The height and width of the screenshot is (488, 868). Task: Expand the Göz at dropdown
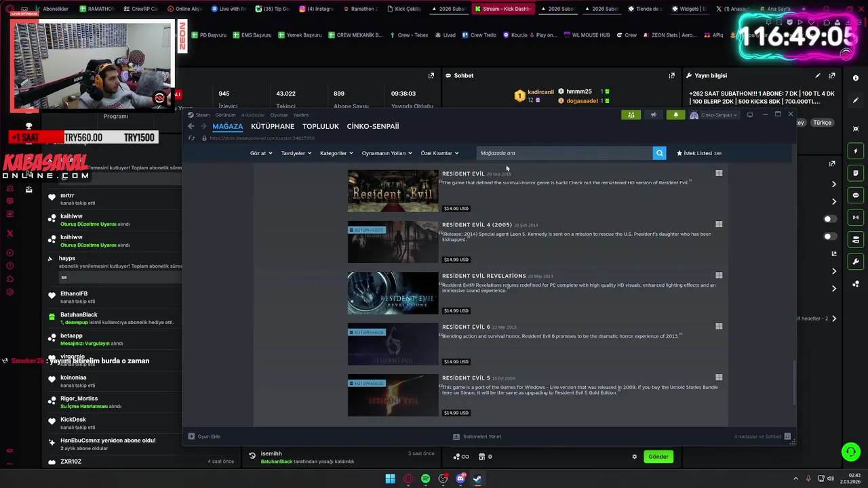261,153
